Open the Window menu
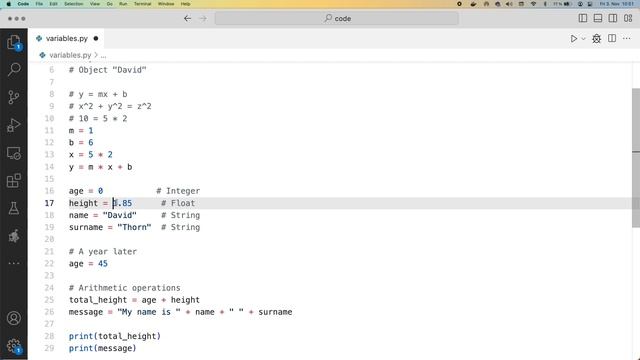 click(x=166, y=4)
